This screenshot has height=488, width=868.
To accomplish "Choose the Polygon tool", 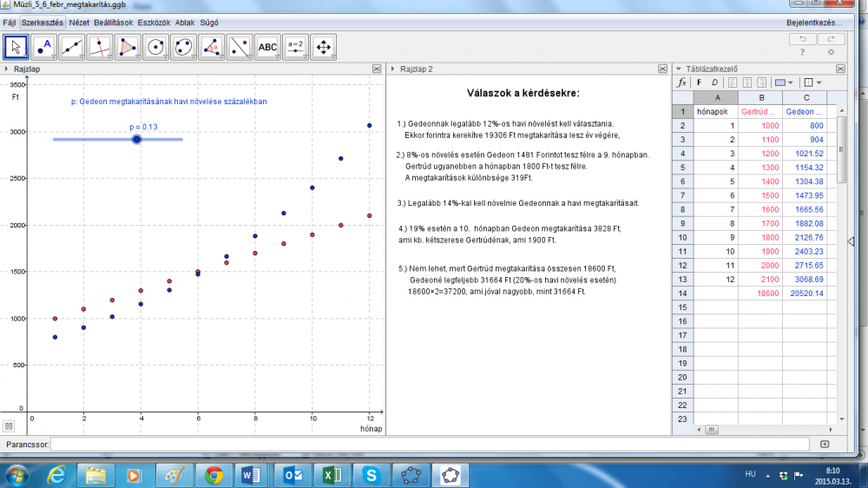I will [128, 47].
